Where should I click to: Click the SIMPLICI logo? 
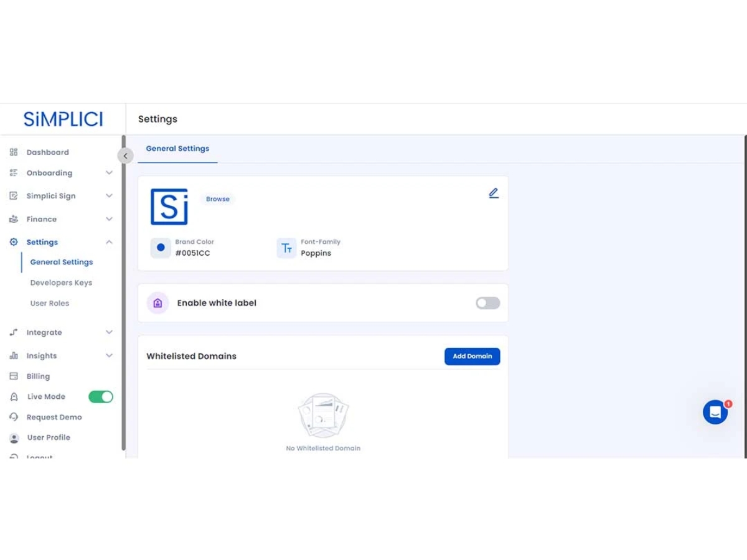63,119
